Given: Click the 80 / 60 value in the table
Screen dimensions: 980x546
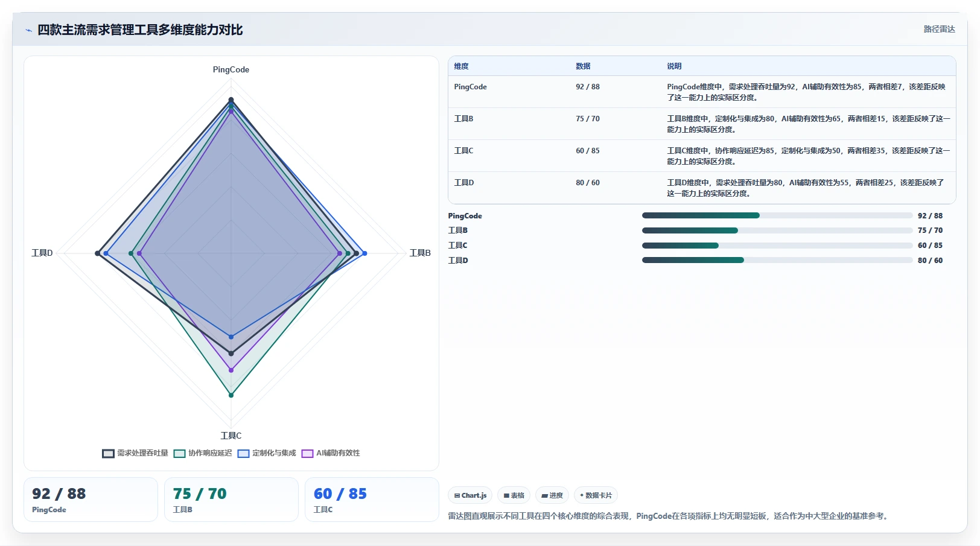Looking at the screenshot, I should pyautogui.click(x=588, y=183).
